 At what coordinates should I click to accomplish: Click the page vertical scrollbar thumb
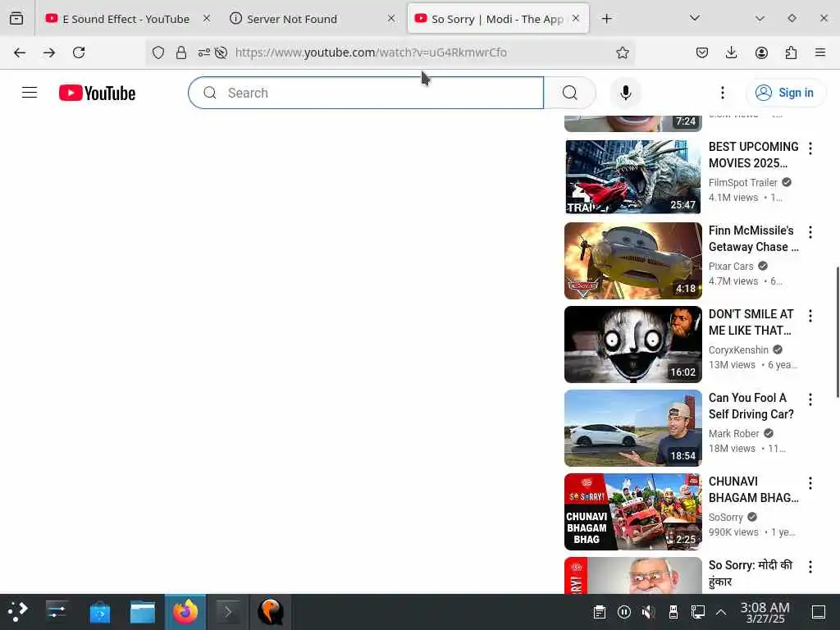pos(838,332)
